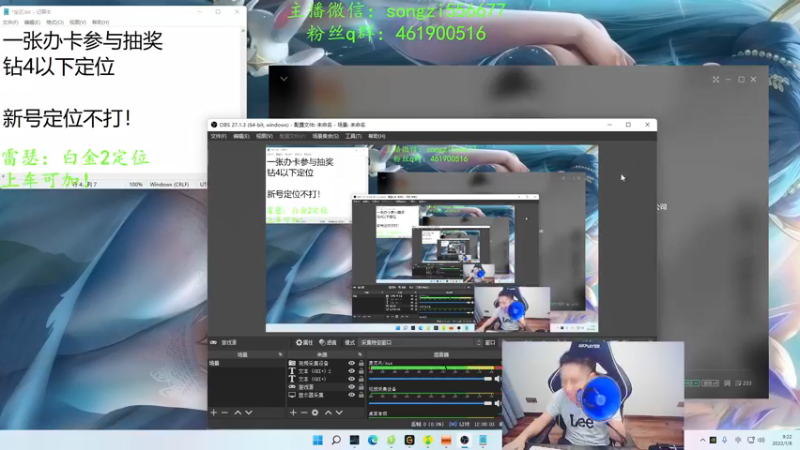
Task: Remove selected scene with minus icon
Action: (224, 412)
